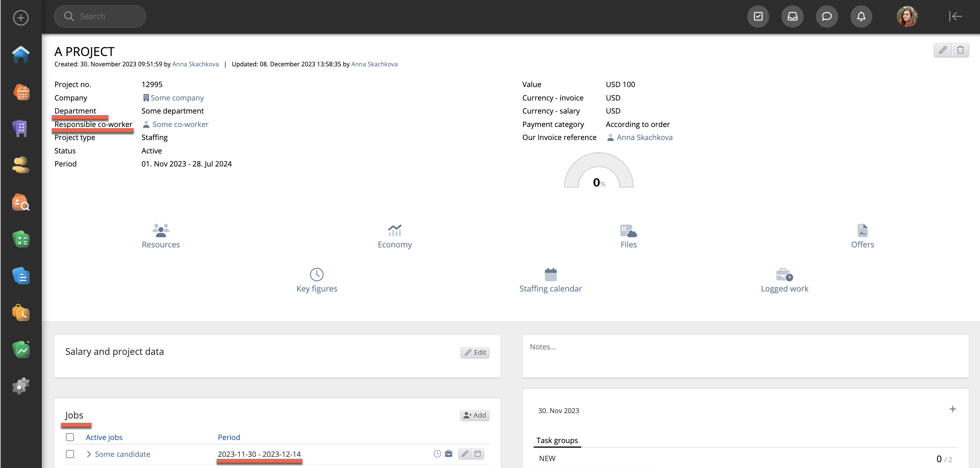This screenshot has width=980, height=468.
Task: Open Logged work icon
Action: (784, 275)
